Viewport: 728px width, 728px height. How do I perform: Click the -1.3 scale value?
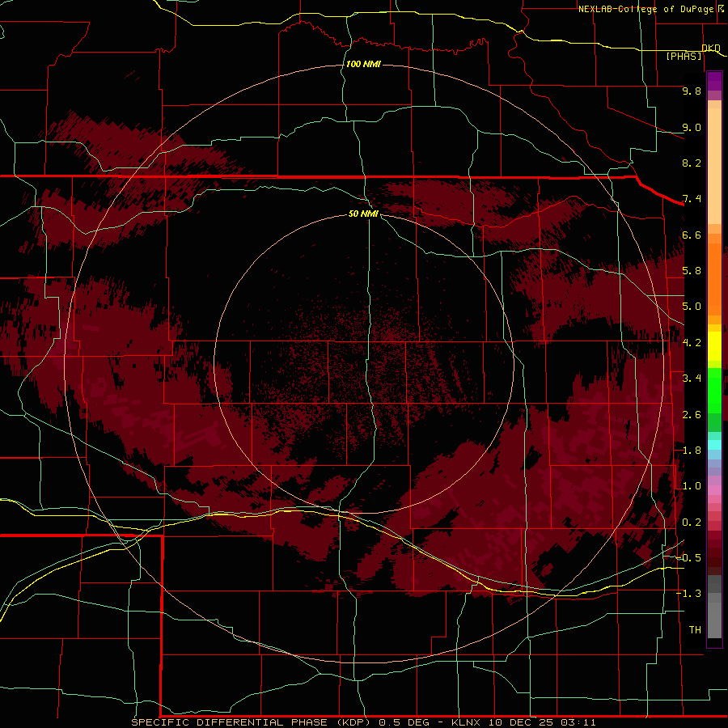[688, 594]
